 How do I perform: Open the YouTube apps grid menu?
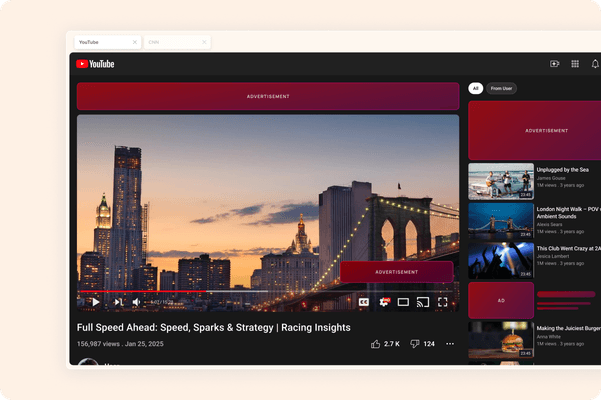[x=575, y=64]
